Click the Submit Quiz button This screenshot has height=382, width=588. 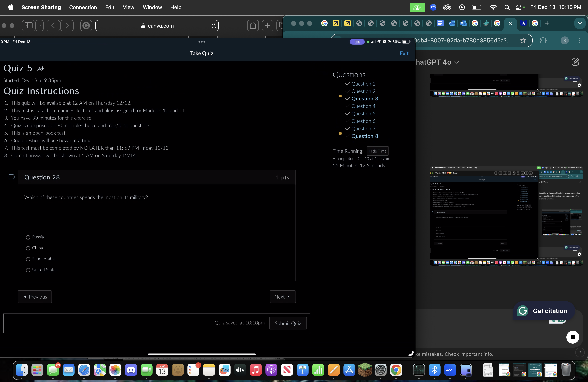pyautogui.click(x=288, y=323)
